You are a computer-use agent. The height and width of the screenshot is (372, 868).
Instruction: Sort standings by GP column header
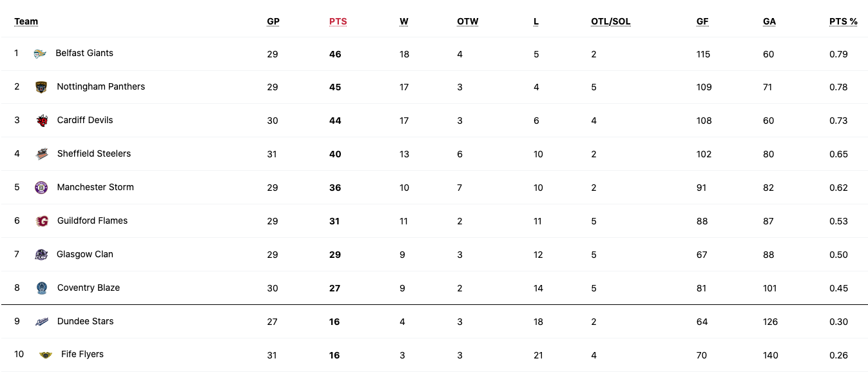273,21
